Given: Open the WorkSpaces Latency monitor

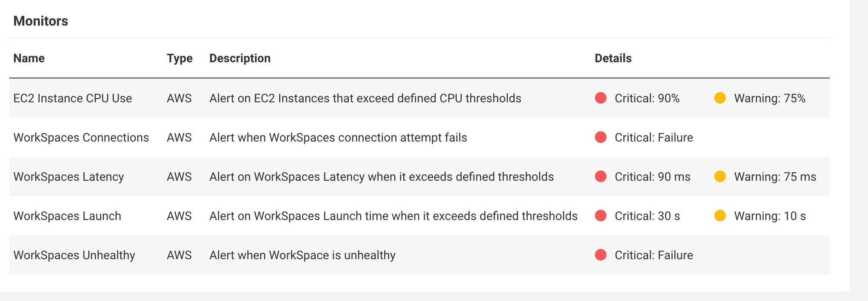Looking at the screenshot, I should 69,177.
